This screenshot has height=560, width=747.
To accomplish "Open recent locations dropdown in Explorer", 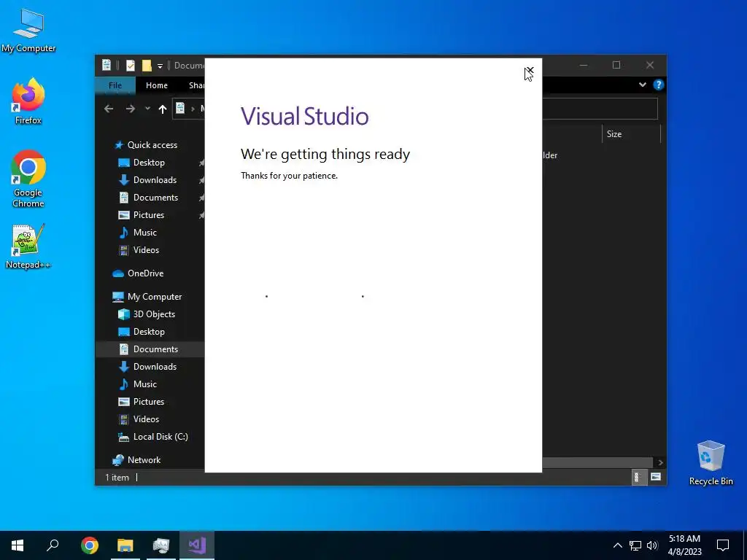I will pyautogui.click(x=147, y=109).
